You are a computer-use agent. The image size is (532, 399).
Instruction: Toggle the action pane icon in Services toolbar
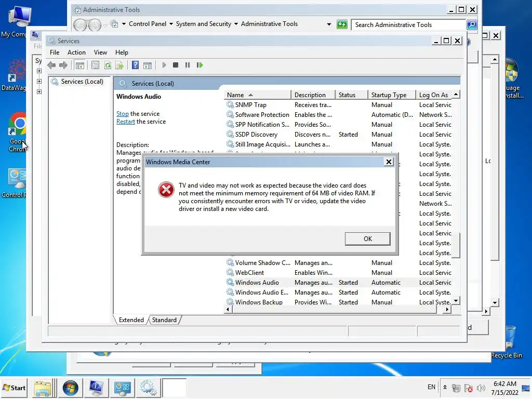tap(148, 65)
